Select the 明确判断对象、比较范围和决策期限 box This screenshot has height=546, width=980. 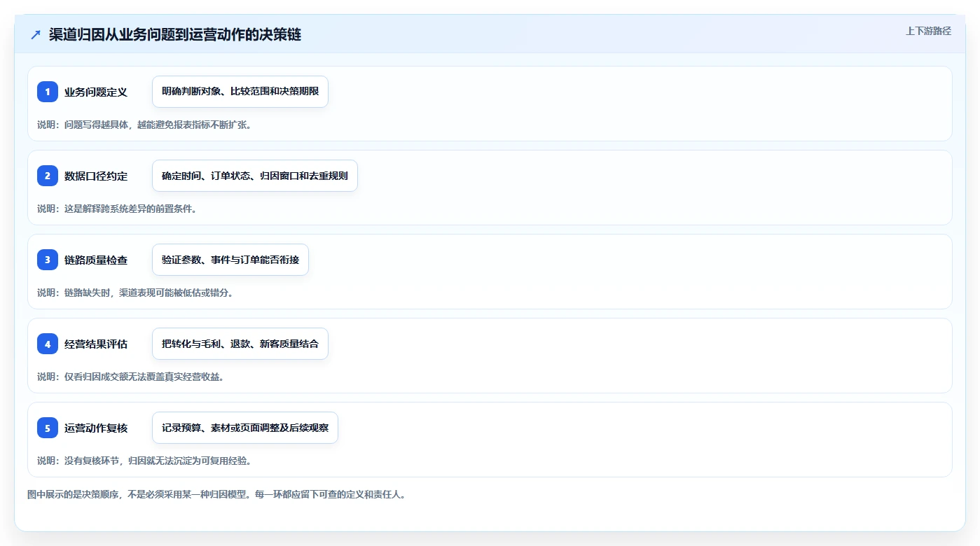pos(240,92)
